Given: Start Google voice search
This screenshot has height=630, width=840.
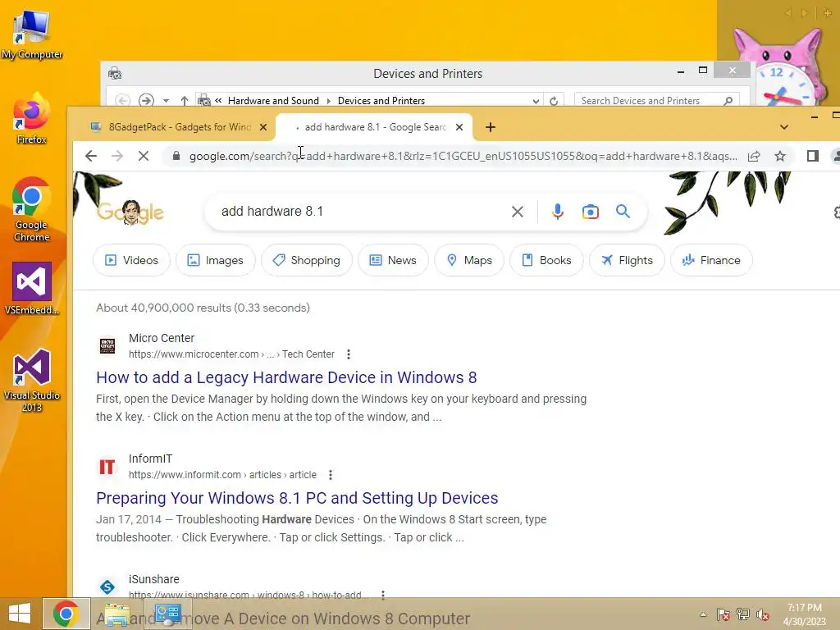Looking at the screenshot, I should (x=558, y=212).
